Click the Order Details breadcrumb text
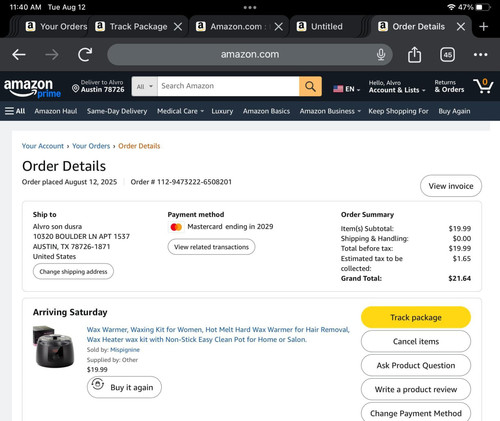Image resolution: width=500 pixels, height=421 pixels. point(139,146)
